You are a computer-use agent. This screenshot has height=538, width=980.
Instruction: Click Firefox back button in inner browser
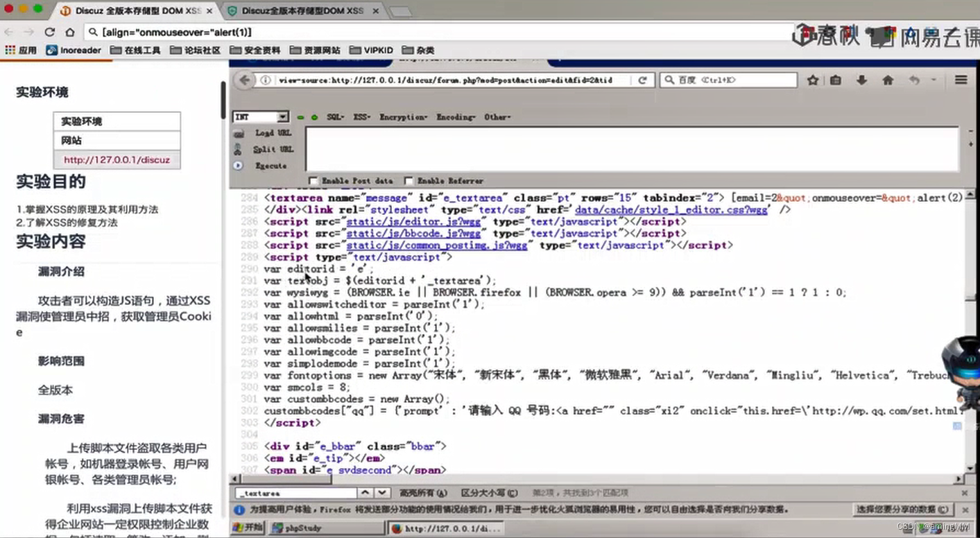(245, 80)
